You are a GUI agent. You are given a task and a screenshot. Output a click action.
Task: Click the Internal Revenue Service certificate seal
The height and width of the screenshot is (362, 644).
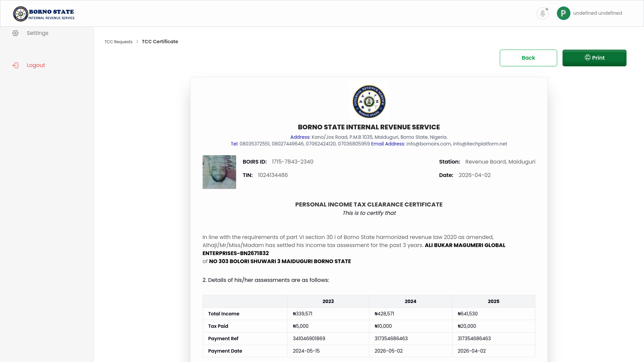click(369, 101)
